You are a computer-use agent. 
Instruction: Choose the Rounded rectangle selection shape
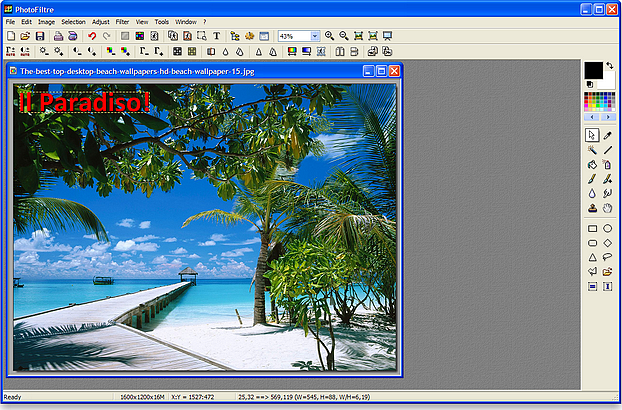592,243
